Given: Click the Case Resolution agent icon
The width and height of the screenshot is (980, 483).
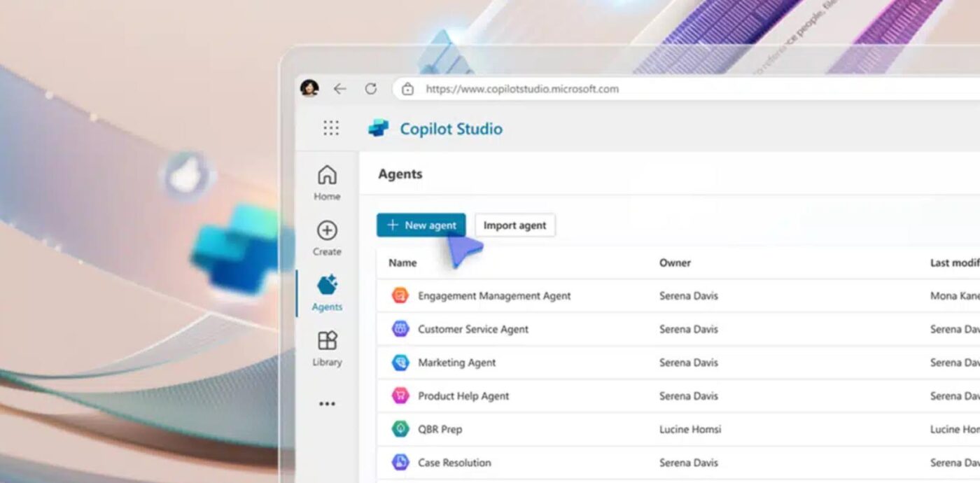Looking at the screenshot, I should point(400,463).
